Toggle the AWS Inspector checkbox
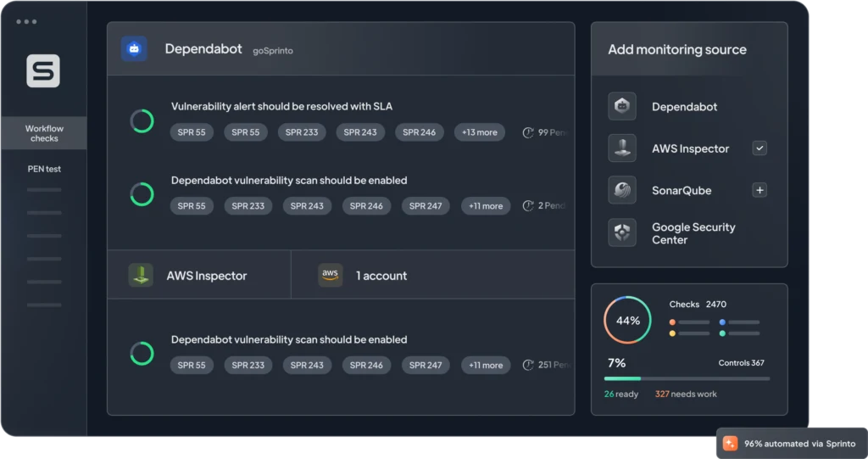 click(759, 148)
